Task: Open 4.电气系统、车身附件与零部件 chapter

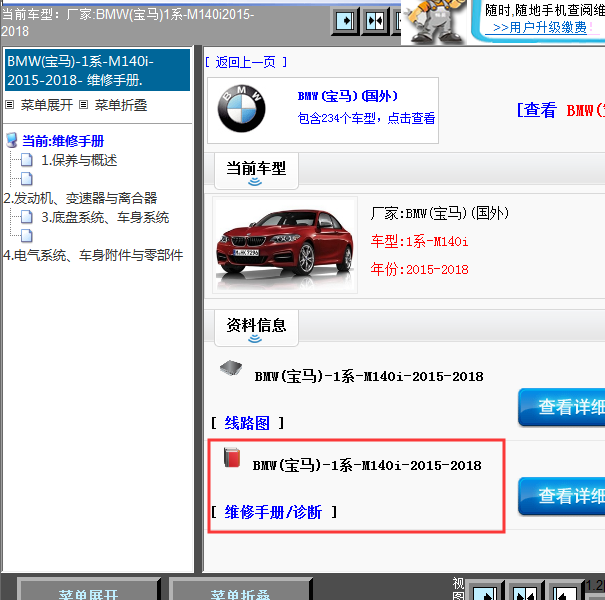Action: pos(93,255)
